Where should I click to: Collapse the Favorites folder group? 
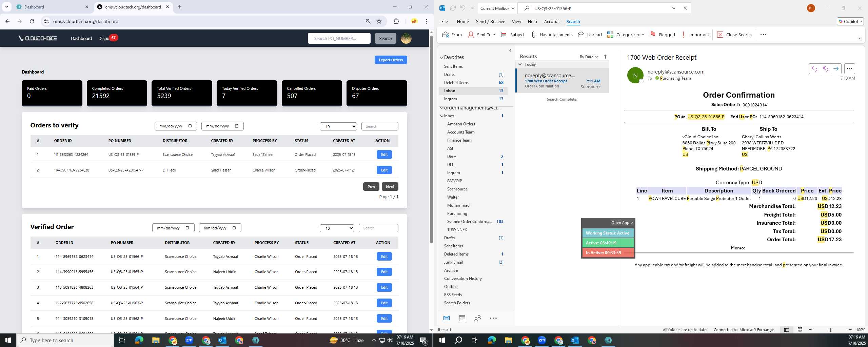[x=442, y=58]
